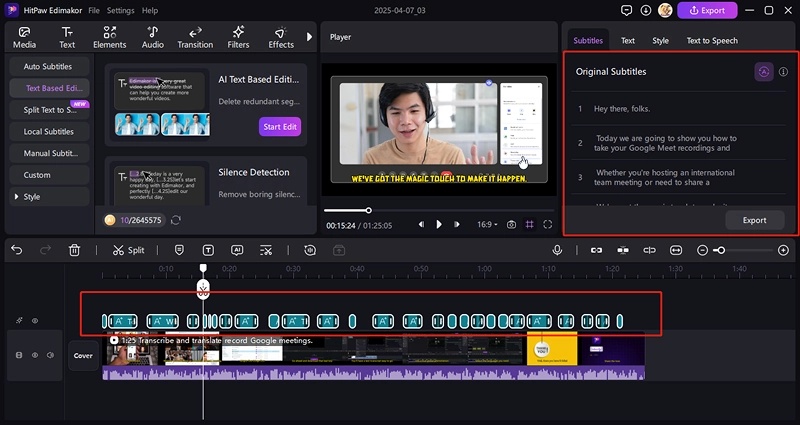Switch to the Text tab
Image resolution: width=800 pixels, height=425 pixels.
pyautogui.click(x=628, y=40)
